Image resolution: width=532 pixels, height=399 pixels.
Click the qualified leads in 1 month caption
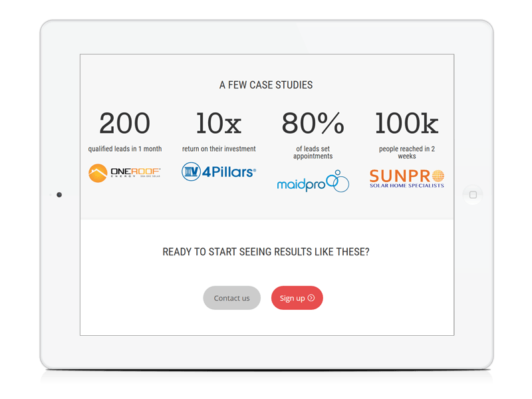click(125, 148)
